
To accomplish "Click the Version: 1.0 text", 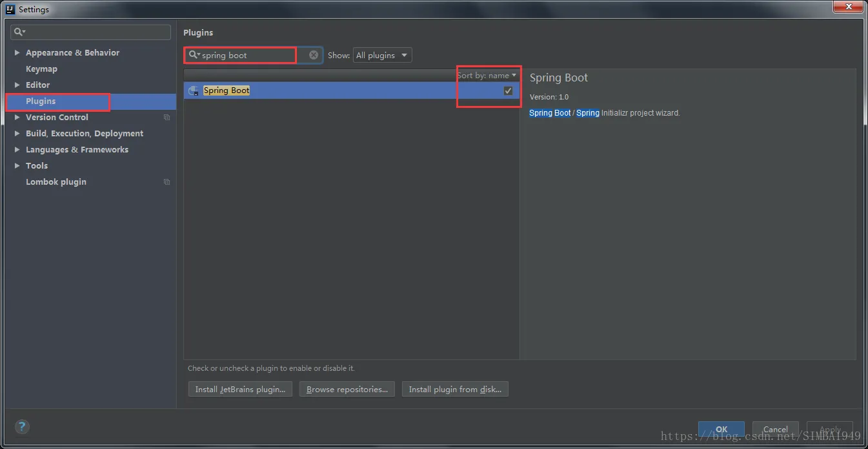I will pyautogui.click(x=549, y=97).
